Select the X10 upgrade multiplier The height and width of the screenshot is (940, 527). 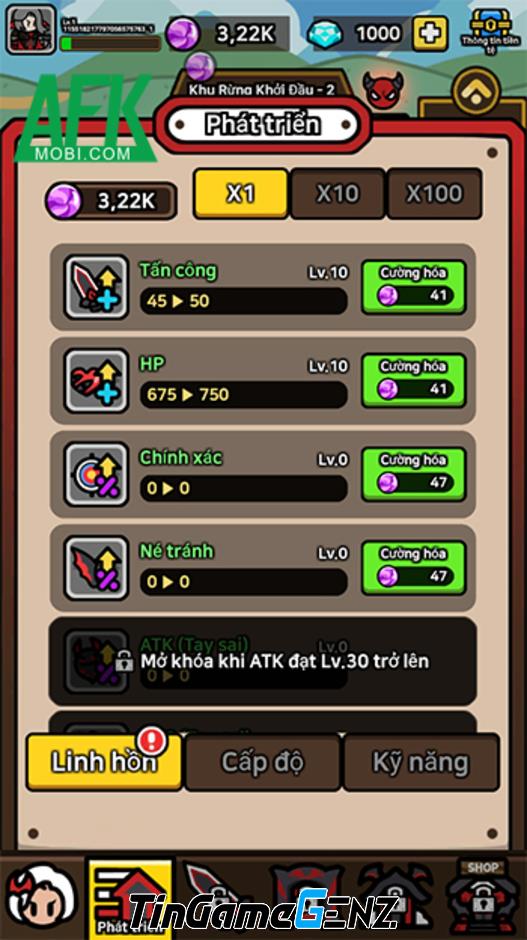(x=338, y=193)
